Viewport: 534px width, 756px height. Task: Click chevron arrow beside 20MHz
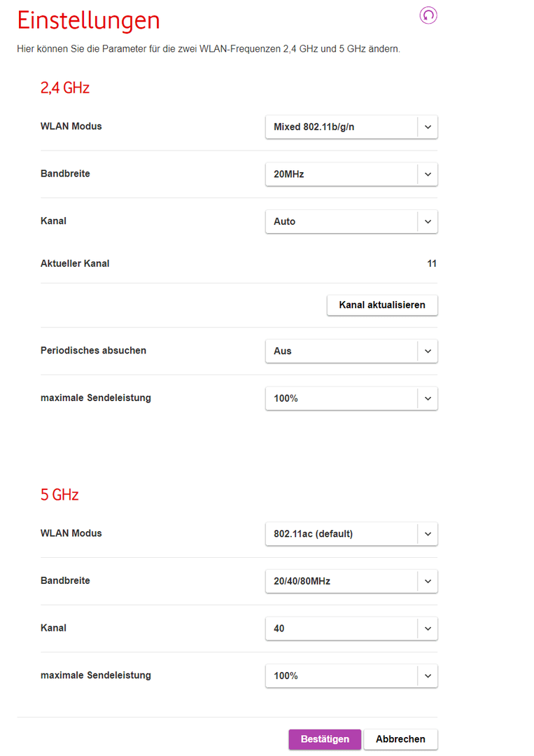point(428,174)
